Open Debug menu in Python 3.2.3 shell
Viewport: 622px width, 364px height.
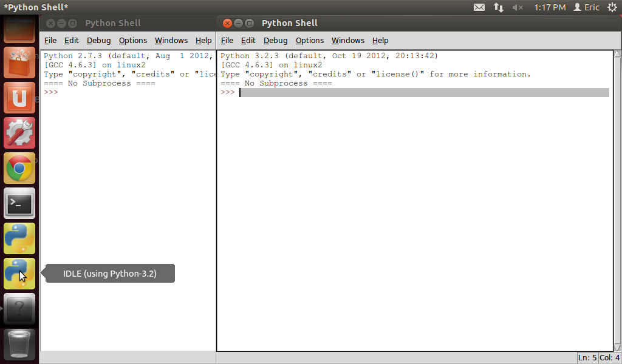coord(275,41)
